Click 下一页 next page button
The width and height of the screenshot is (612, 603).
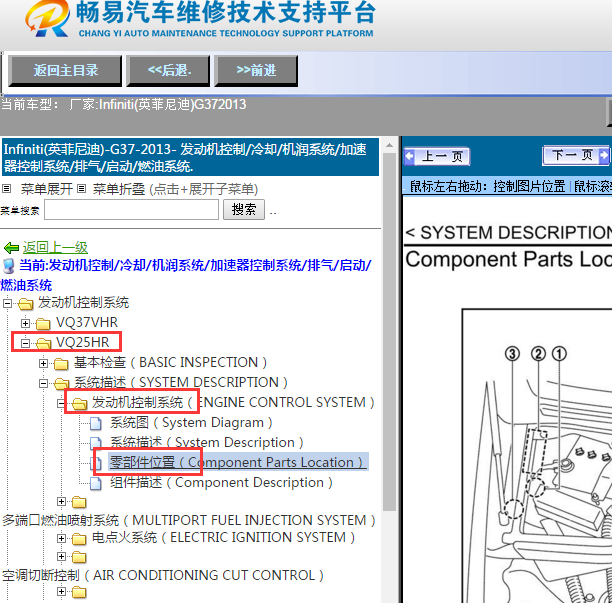point(576,155)
